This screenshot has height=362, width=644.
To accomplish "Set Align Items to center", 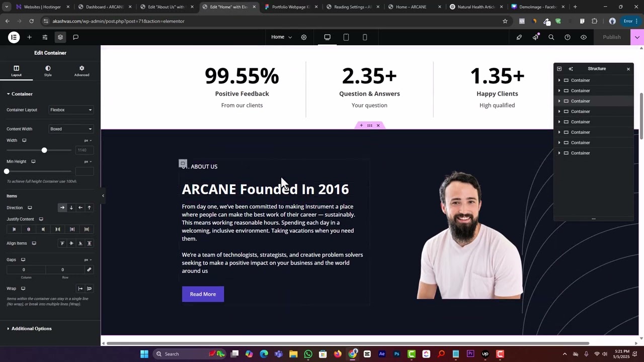I will pyautogui.click(x=71, y=243).
